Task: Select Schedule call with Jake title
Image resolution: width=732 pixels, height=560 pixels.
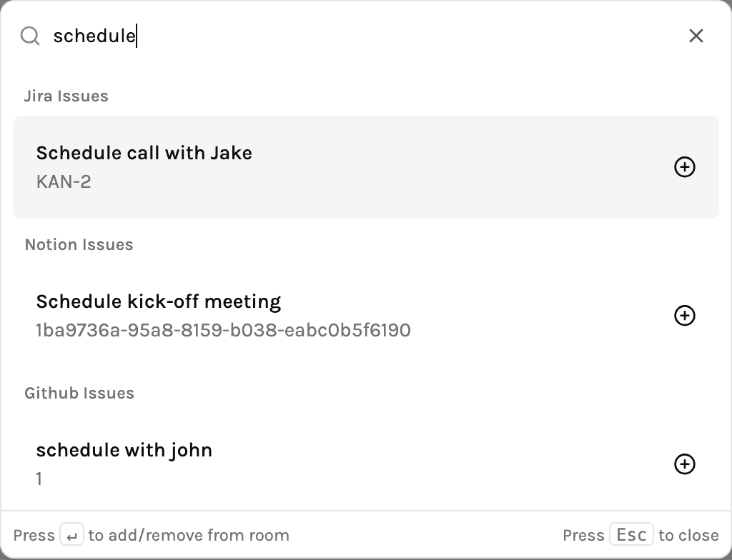Action: point(144,153)
